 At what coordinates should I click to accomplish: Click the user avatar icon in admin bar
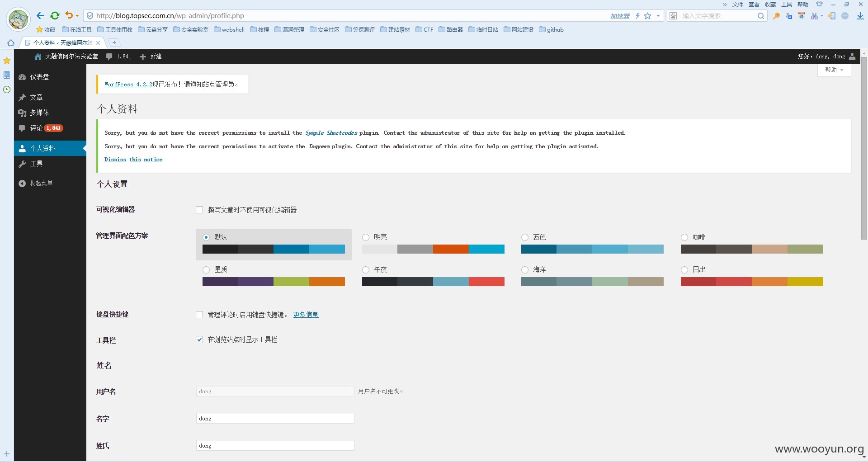852,57
